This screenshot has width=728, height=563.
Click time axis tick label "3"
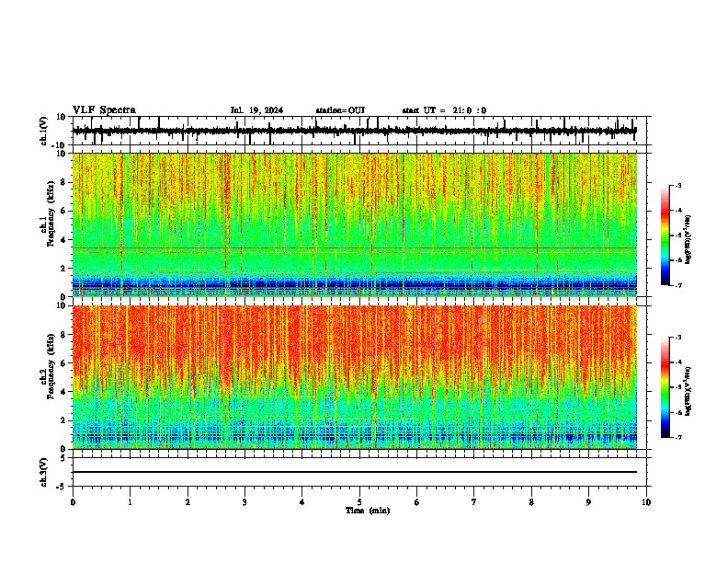tap(245, 502)
